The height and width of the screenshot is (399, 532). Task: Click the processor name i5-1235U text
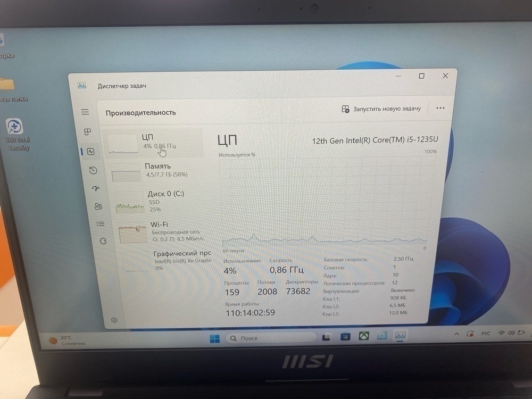(x=375, y=140)
